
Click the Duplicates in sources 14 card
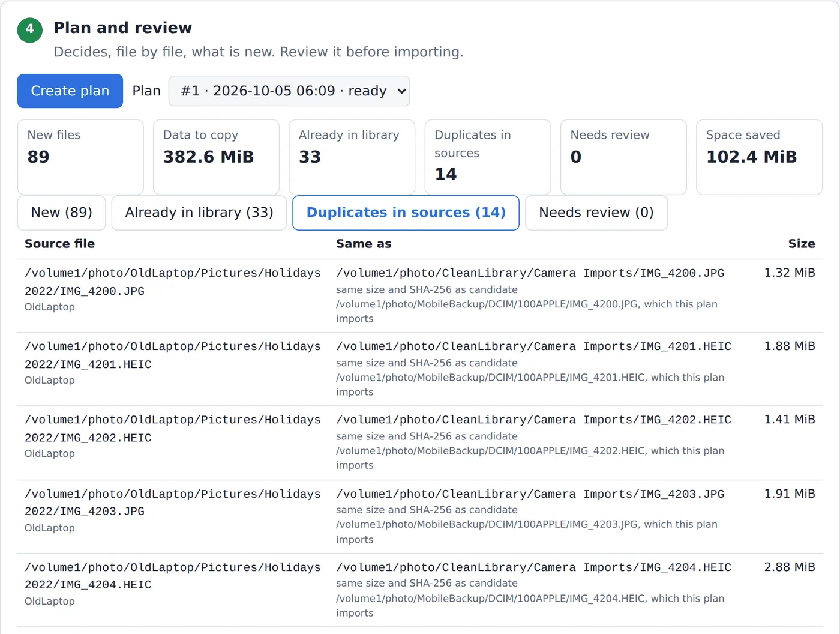click(488, 157)
